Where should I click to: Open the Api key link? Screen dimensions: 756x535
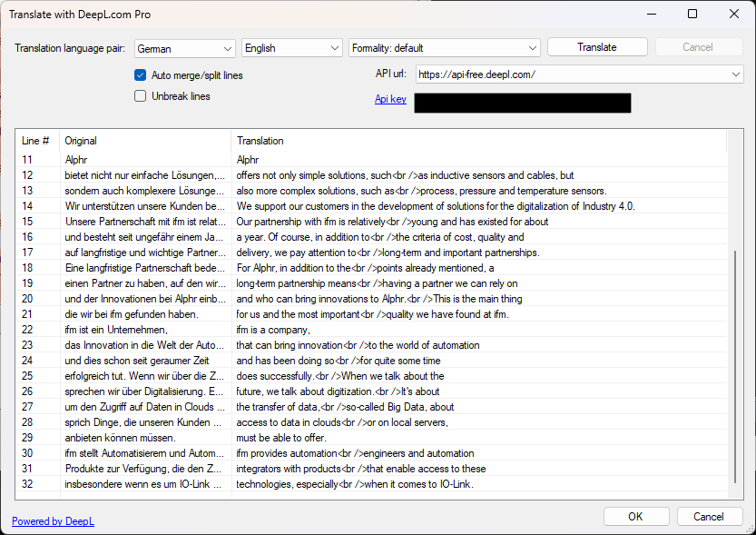389,99
